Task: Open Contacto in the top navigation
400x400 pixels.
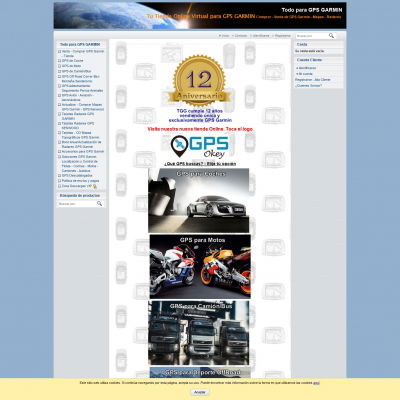Action: click(x=240, y=36)
